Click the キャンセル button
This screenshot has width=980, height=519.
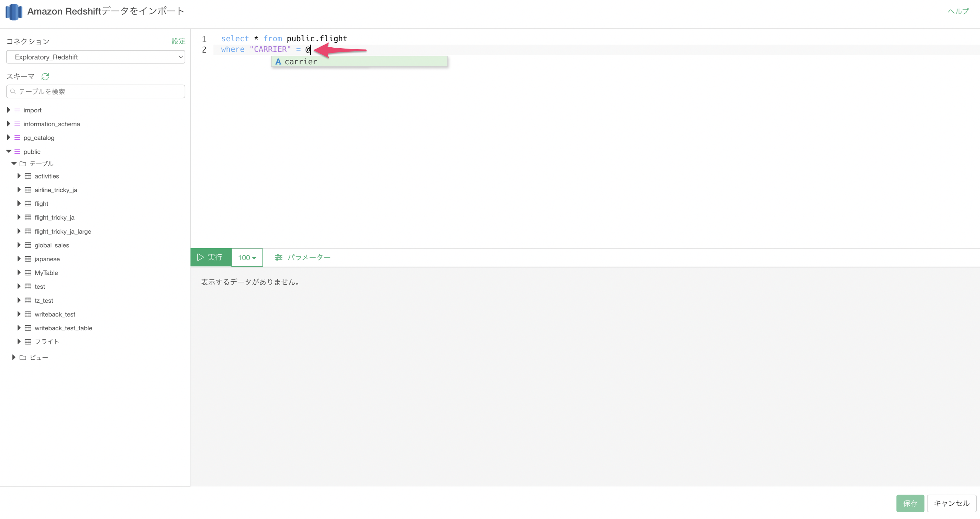click(951, 504)
